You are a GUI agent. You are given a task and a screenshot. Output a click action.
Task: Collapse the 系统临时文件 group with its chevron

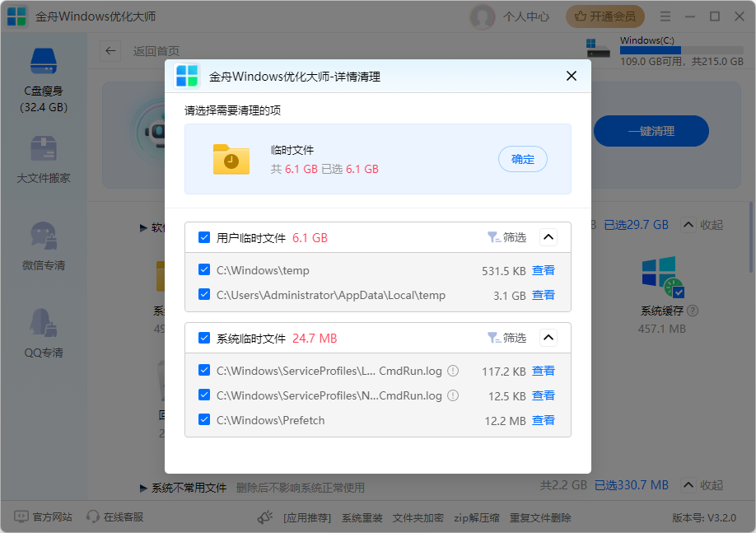click(x=548, y=338)
